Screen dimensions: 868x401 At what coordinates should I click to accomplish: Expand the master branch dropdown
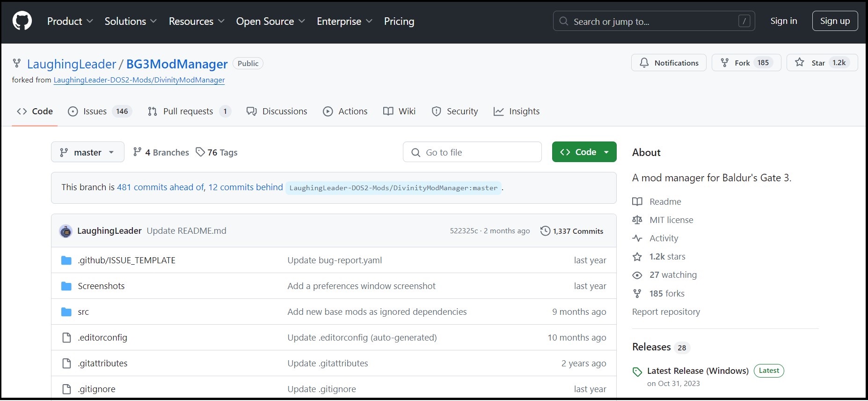[x=88, y=152]
